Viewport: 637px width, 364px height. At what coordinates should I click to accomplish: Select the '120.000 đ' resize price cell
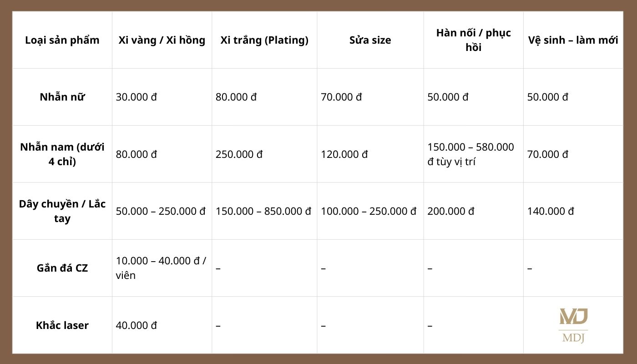344,154
